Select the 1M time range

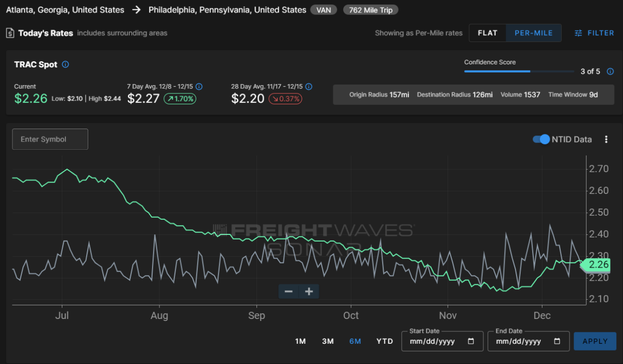pyautogui.click(x=300, y=341)
